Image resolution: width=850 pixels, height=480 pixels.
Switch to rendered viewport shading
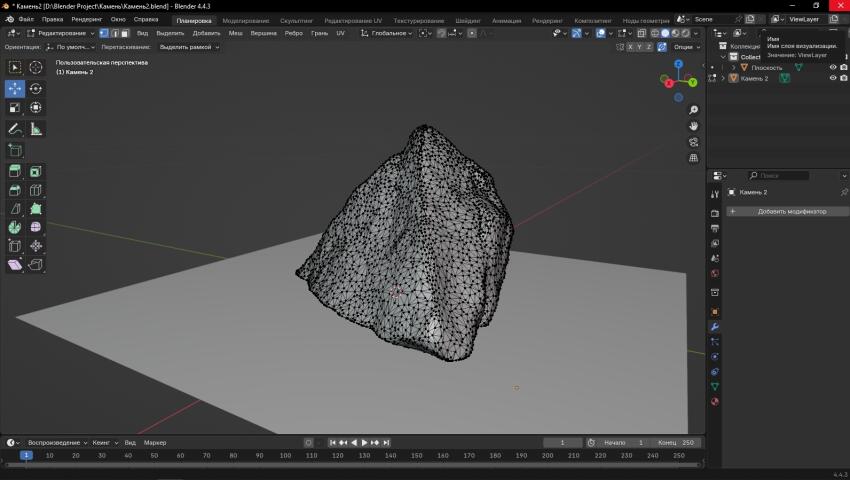click(x=686, y=33)
